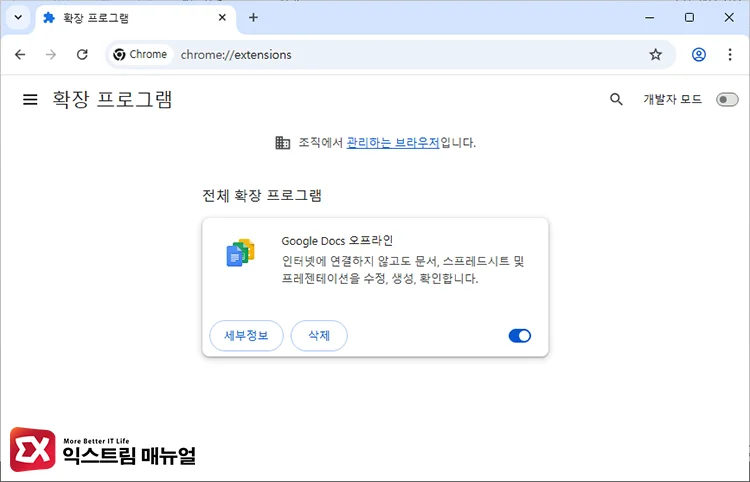Viewport: 750px width, 482px height.
Task: Bookmark this page with the star icon
Action: point(655,55)
